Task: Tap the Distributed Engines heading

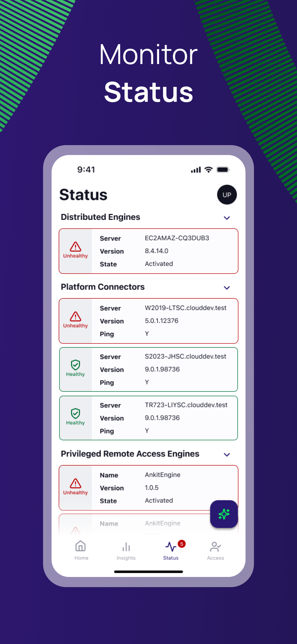Action: 100,217
